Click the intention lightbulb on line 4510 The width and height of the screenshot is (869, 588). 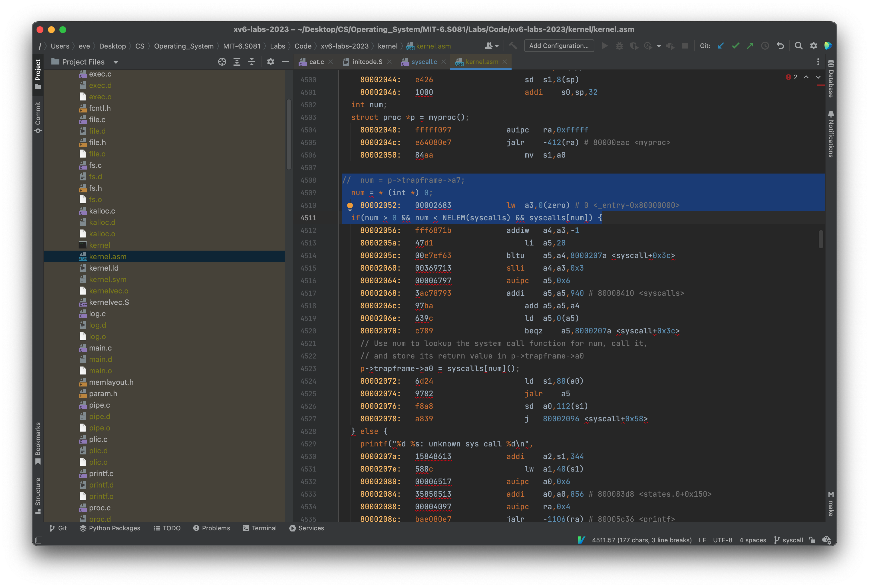(350, 205)
